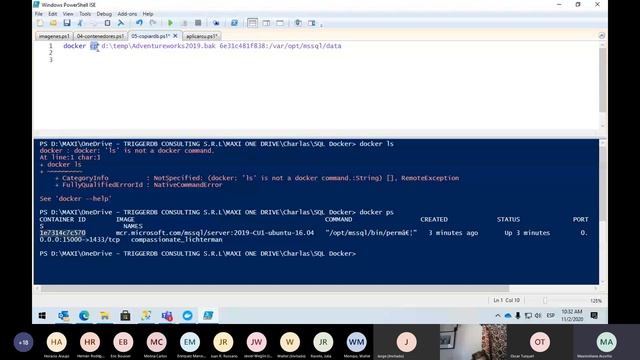Open Microsoft Edge from taskbar

84,316
